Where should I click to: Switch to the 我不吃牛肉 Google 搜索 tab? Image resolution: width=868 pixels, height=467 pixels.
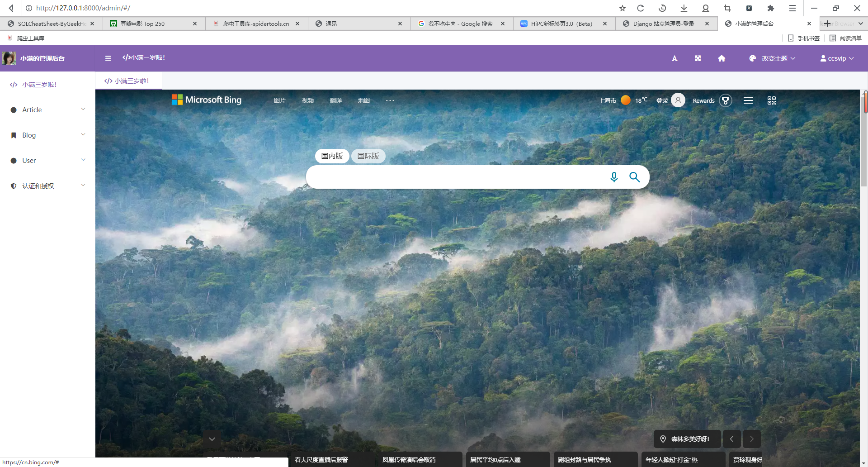pyautogui.click(x=462, y=24)
